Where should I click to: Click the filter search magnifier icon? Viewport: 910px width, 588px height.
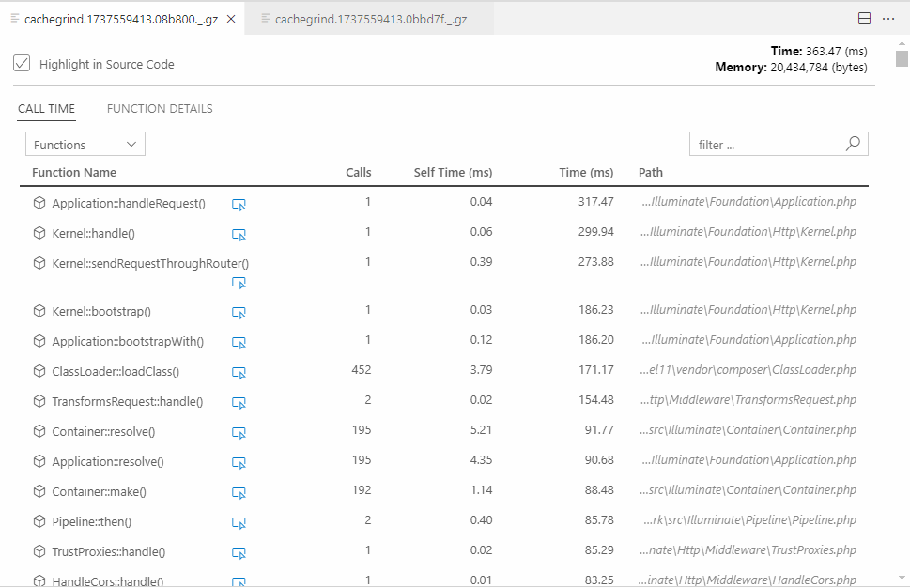(x=853, y=144)
